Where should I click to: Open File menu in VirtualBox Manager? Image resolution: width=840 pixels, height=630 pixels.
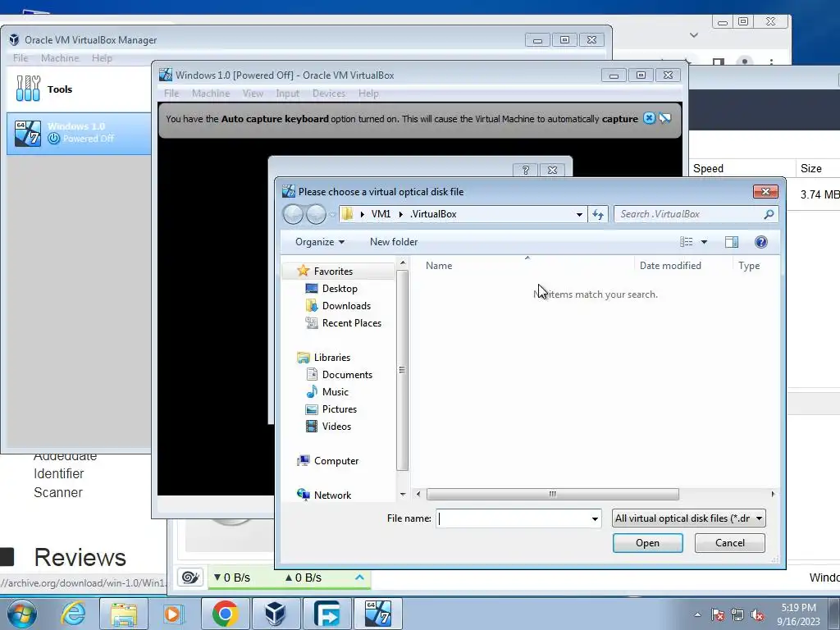click(x=21, y=58)
